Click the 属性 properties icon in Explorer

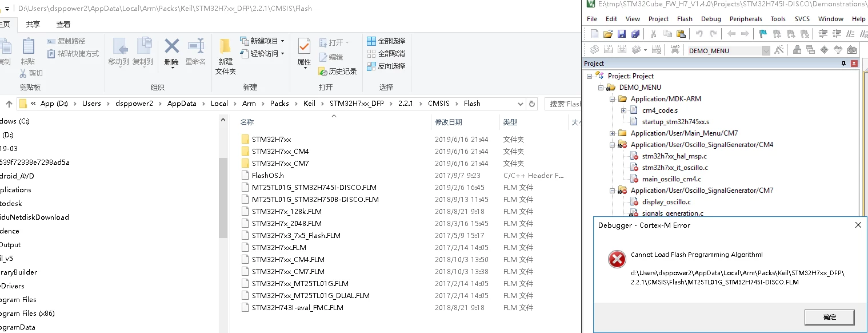[304, 46]
